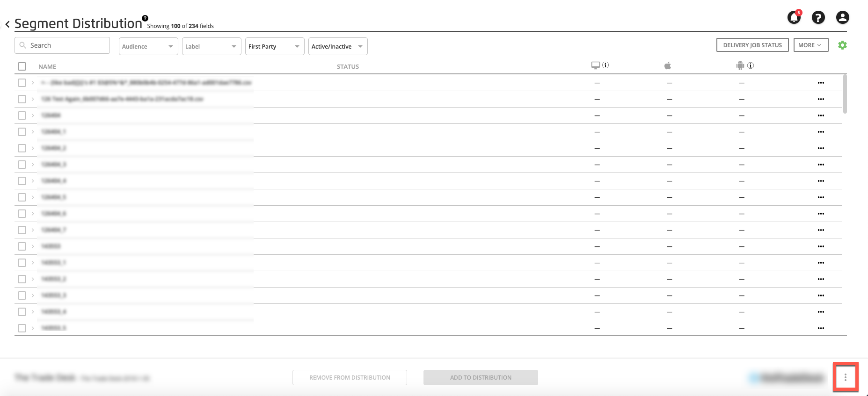This screenshot has width=868, height=396.
Task: Show info beside the Android column icon
Action: point(751,65)
